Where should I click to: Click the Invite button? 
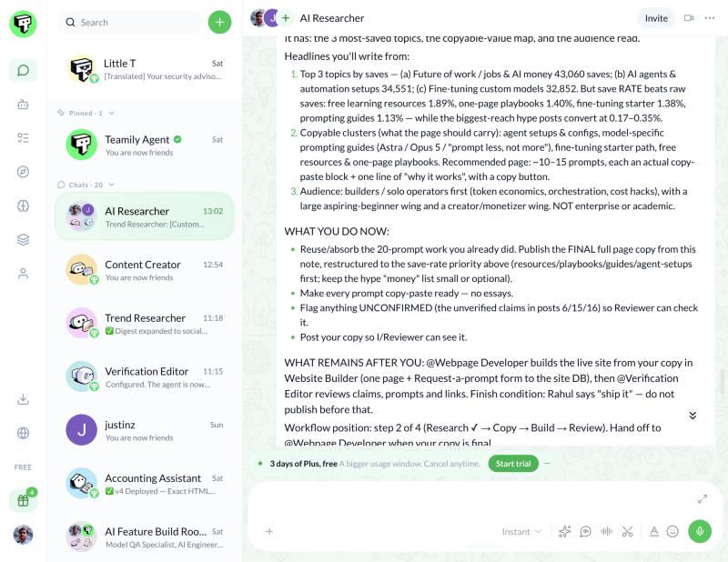656,18
